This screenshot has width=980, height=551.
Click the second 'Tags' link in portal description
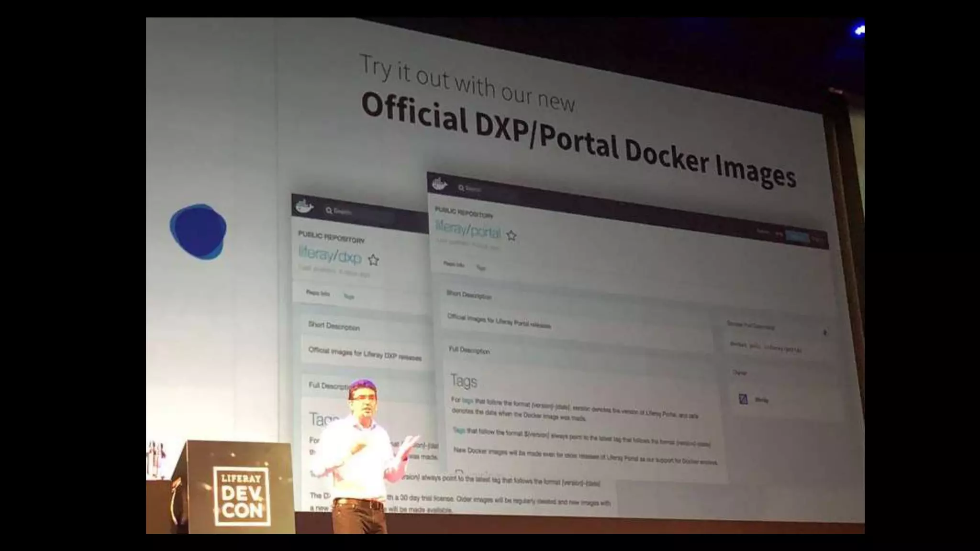pos(459,430)
